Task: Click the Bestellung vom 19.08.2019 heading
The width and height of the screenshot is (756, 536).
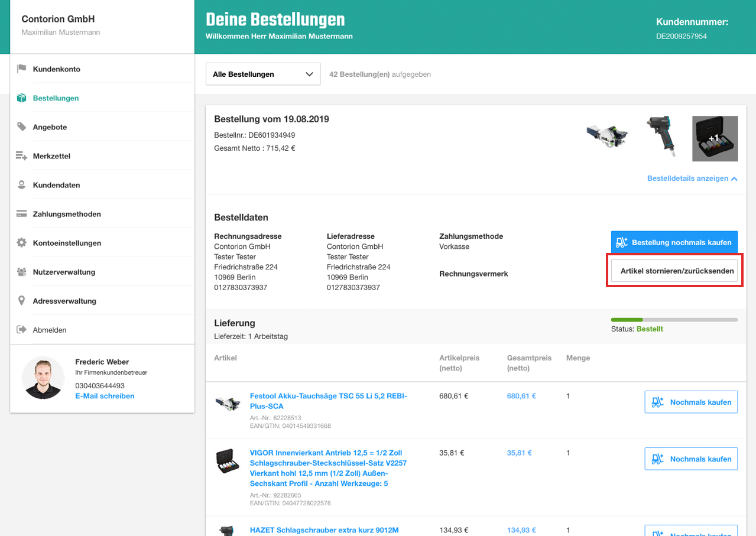Action: (272, 119)
